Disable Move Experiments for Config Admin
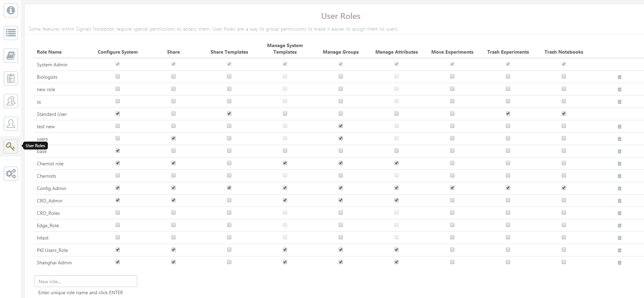Viewport: 644px width, 298px height. coord(452,188)
